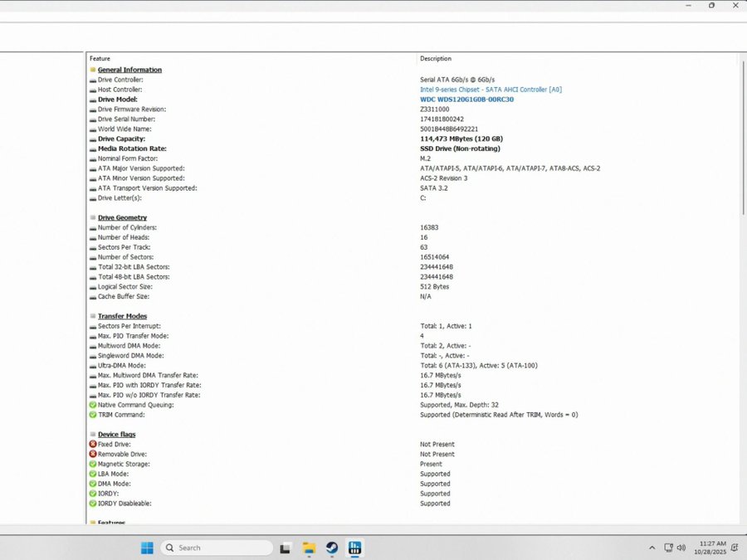Open the clock and date panel

[712, 548]
